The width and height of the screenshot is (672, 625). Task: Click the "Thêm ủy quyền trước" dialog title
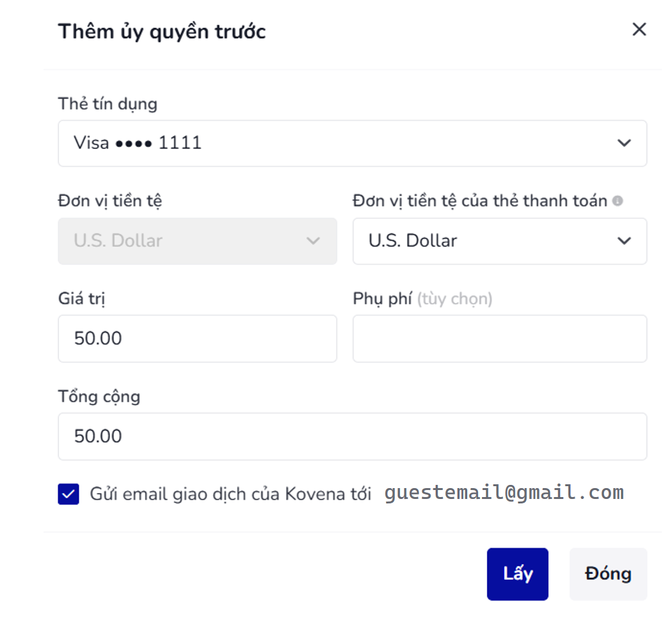tap(162, 31)
